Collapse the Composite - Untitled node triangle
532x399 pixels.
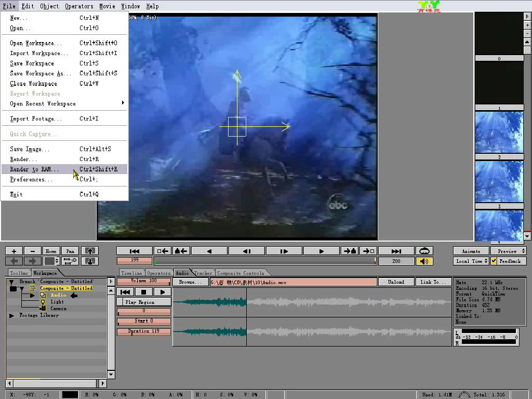tap(22, 288)
